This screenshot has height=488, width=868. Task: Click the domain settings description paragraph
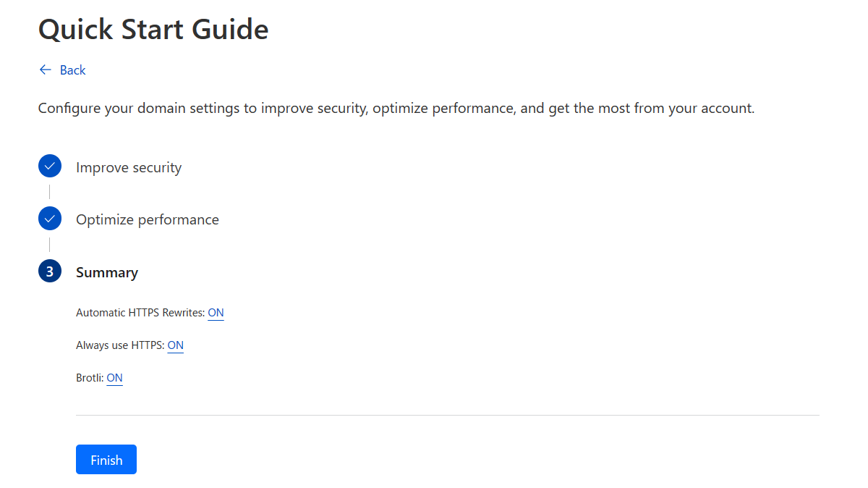click(396, 109)
